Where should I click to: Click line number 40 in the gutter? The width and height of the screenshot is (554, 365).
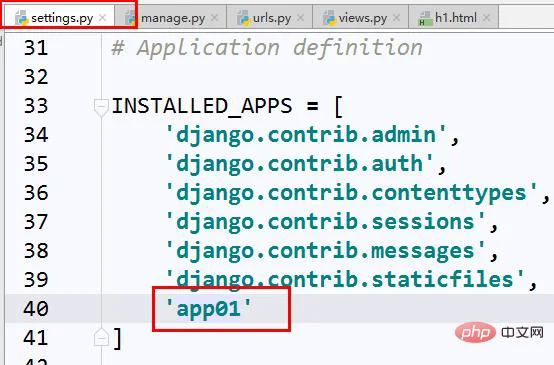point(36,309)
